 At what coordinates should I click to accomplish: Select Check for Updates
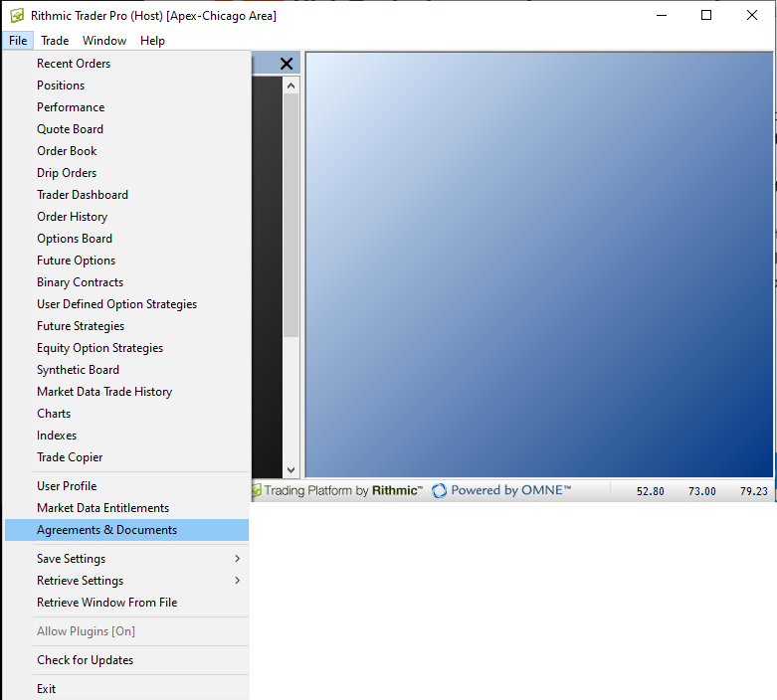click(85, 660)
